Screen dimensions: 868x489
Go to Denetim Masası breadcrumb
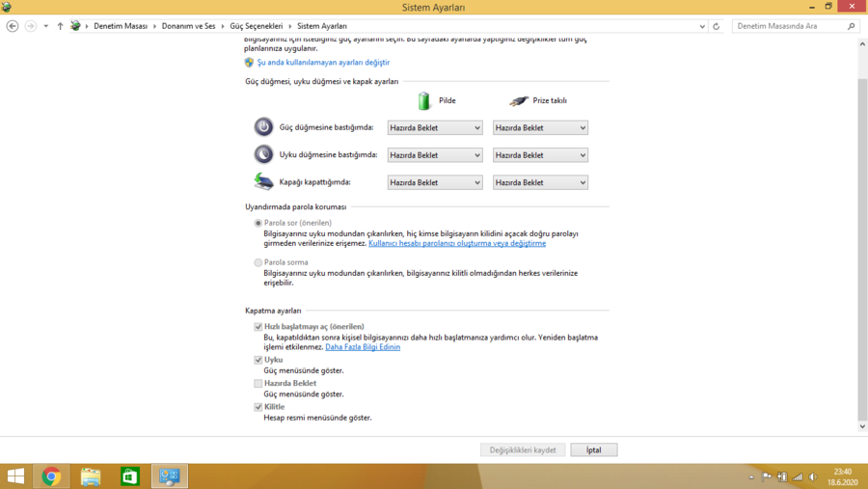(x=121, y=26)
